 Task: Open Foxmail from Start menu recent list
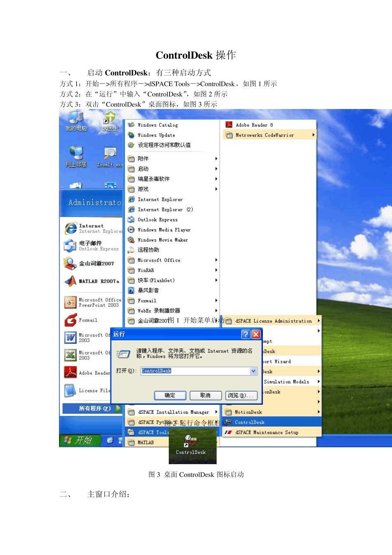tap(81, 320)
